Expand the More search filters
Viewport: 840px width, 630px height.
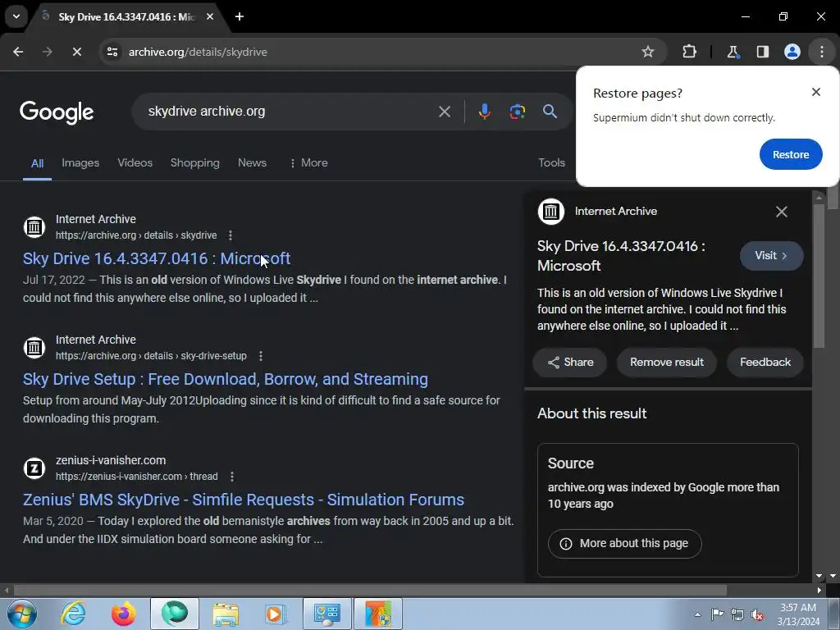click(308, 163)
